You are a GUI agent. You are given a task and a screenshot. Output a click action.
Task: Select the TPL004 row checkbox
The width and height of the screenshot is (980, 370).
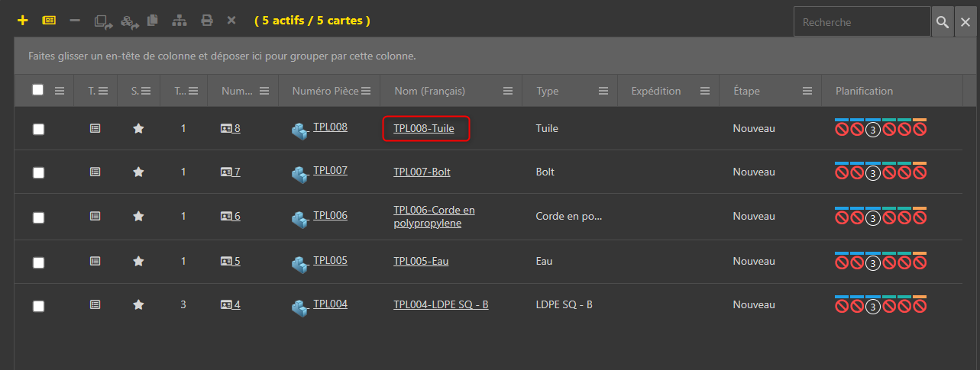pos(38,306)
